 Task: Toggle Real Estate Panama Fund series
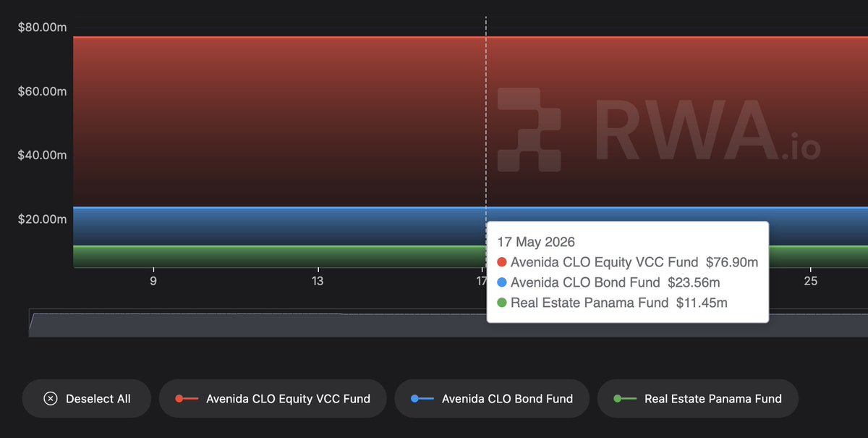698,398
